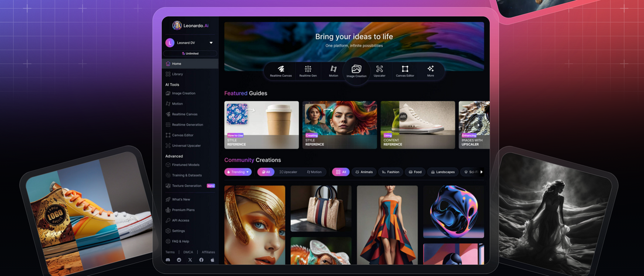The image size is (644, 276).
Task: Click the More sparkle icon in the banner
Action: tap(430, 71)
